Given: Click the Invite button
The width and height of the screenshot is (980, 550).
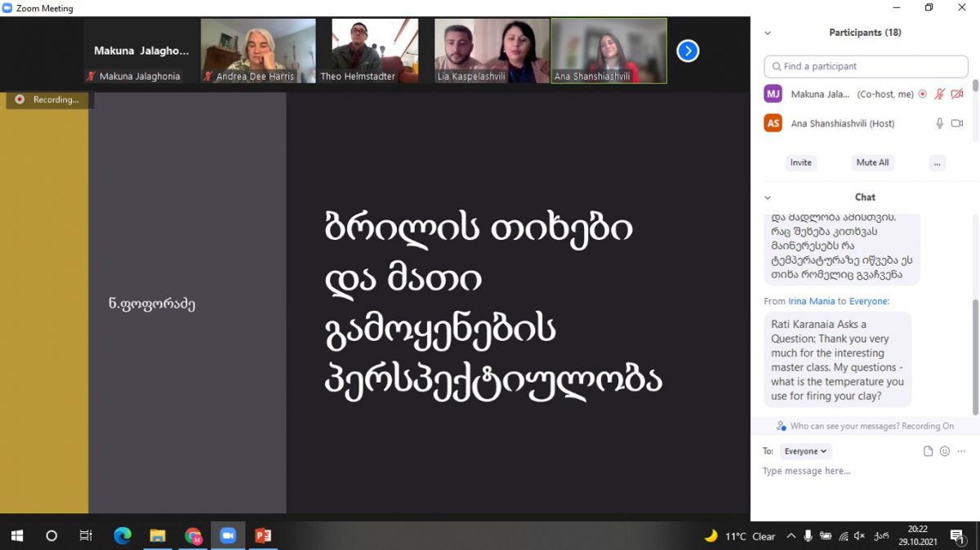Looking at the screenshot, I should pos(800,162).
